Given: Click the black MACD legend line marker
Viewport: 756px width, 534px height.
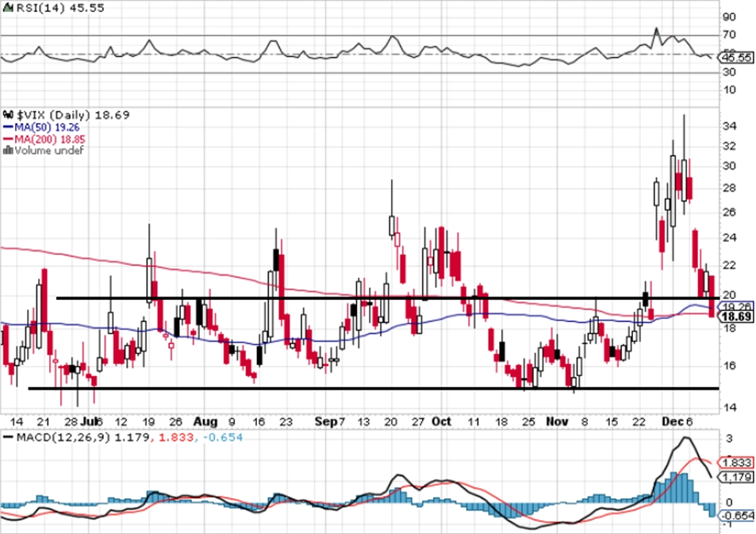Looking at the screenshot, I should point(8,437).
